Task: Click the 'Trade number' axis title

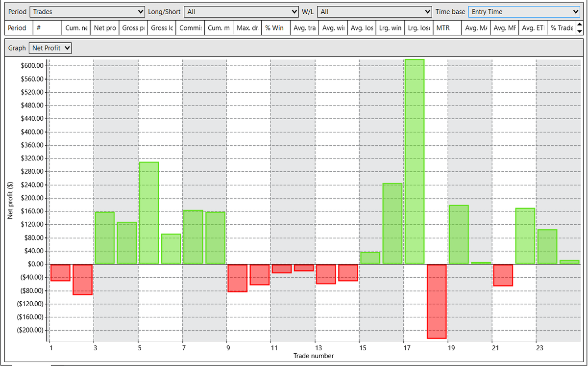Action: tap(314, 356)
